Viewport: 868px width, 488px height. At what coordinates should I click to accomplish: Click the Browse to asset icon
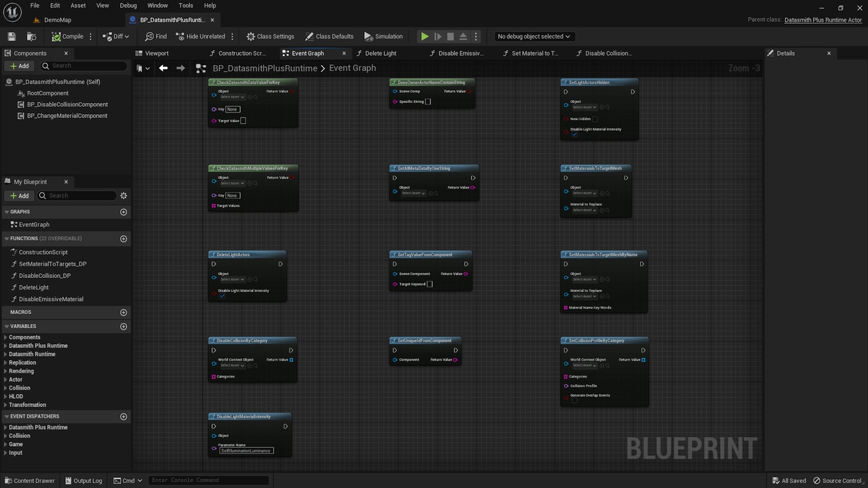pos(31,37)
